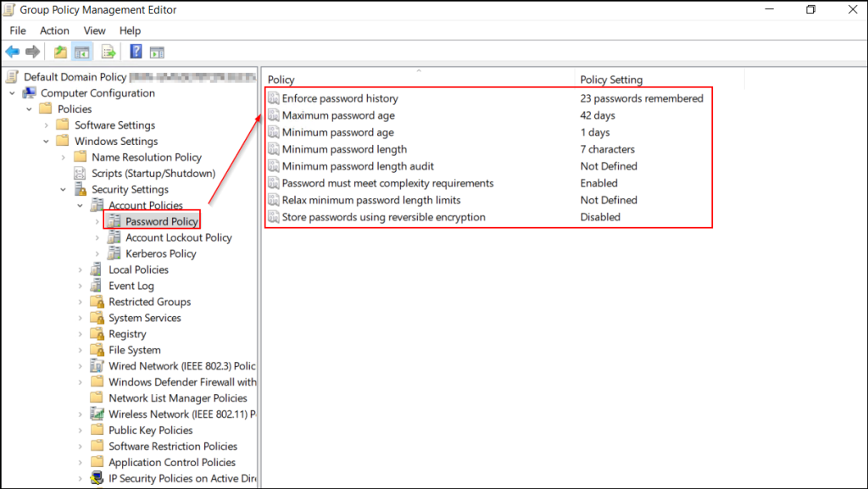Click the Policy Setting column header

[x=614, y=79]
